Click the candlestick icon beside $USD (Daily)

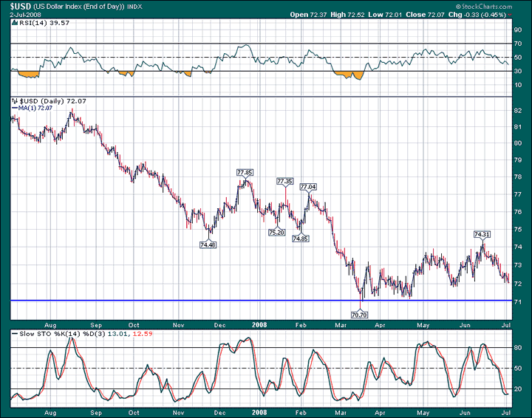click(x=15, y=100)
